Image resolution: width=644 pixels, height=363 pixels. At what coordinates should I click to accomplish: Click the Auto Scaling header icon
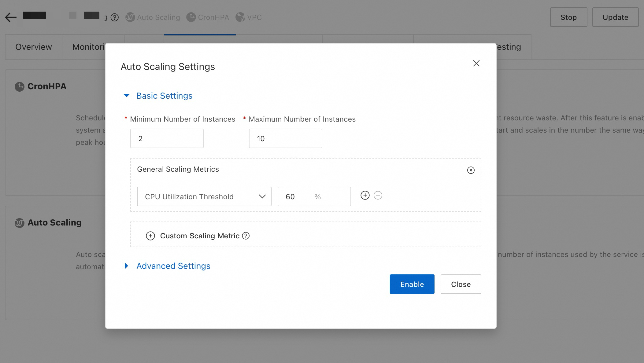(130, 17)
